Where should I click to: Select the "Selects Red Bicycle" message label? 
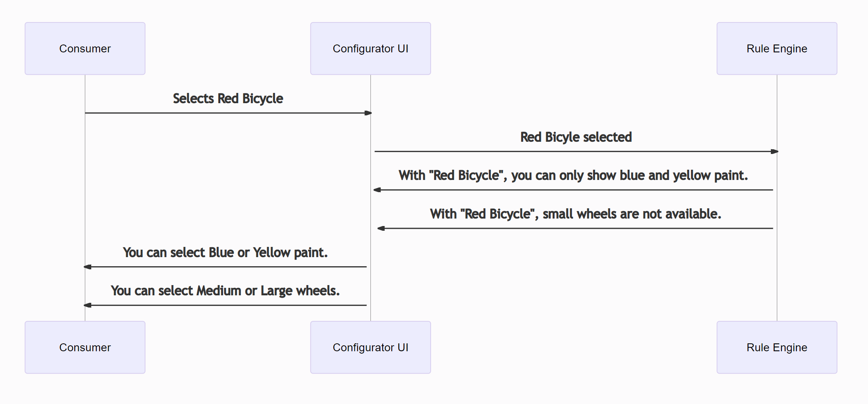click(x=228, y=98)
